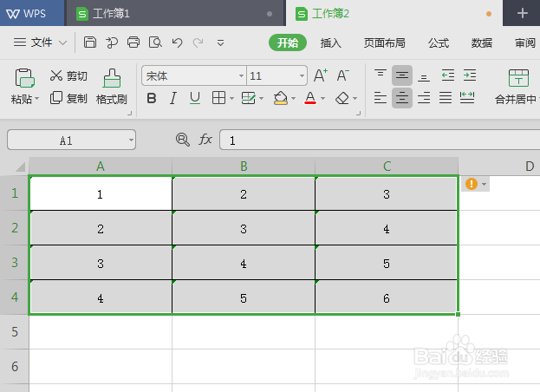Align cell text left

coord(381,98)
